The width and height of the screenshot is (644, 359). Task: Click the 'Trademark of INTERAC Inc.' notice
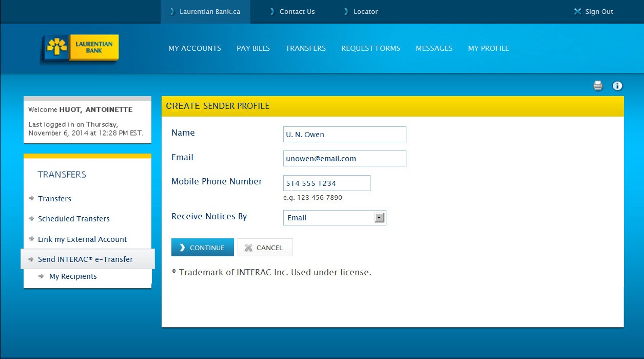271,272
